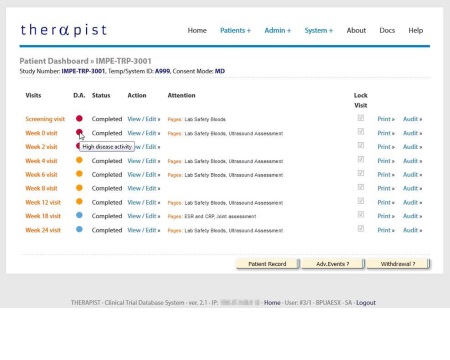
Task: Click the Week 12 visit orange activity dot
Action: pos(79,201)
